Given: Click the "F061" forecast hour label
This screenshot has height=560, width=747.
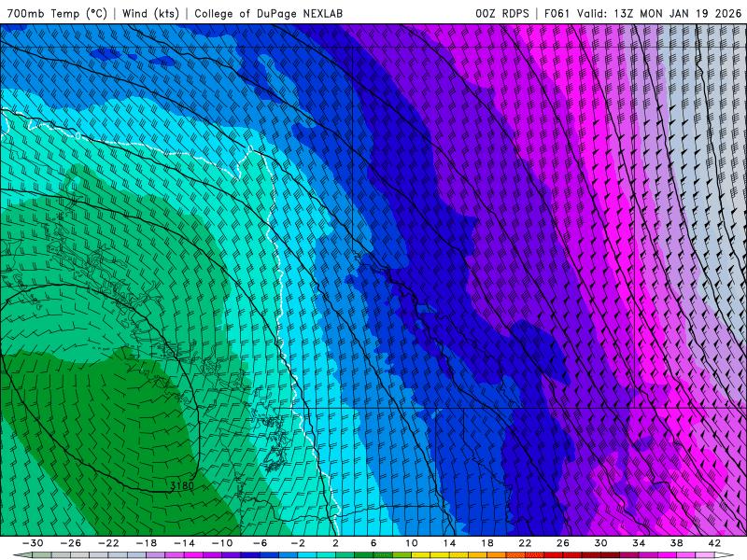Looking at the screenshot, I should [557, 13].
